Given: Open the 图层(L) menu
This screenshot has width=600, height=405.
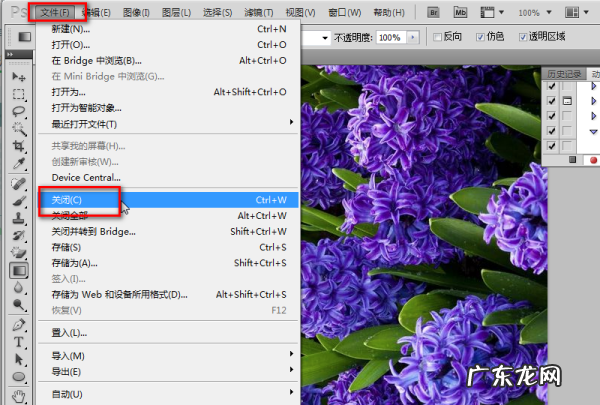Looking at the screenshot, I should click(176, 13).
